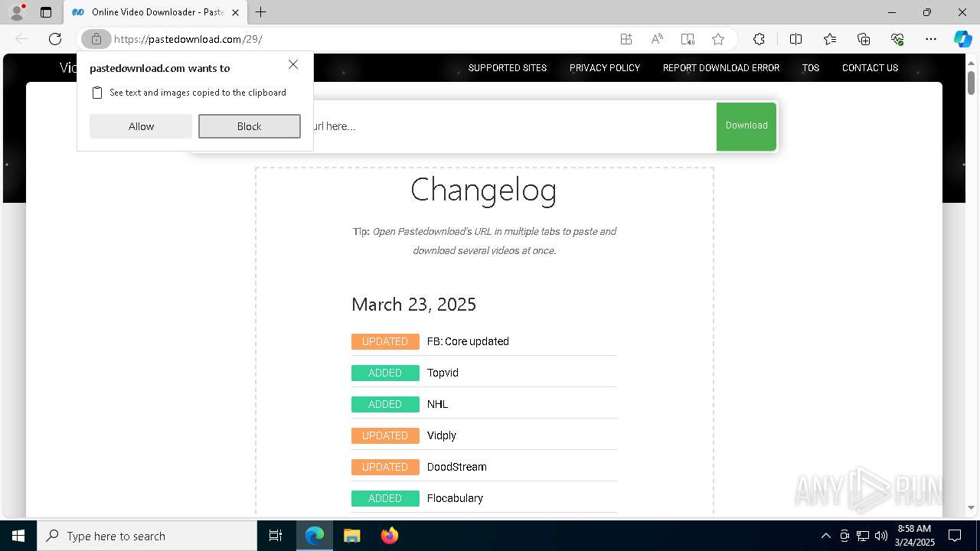The width and height of the screenshot is (980, 551).
Task: Open Windows Start menu
Action: [x=18, y=536]
